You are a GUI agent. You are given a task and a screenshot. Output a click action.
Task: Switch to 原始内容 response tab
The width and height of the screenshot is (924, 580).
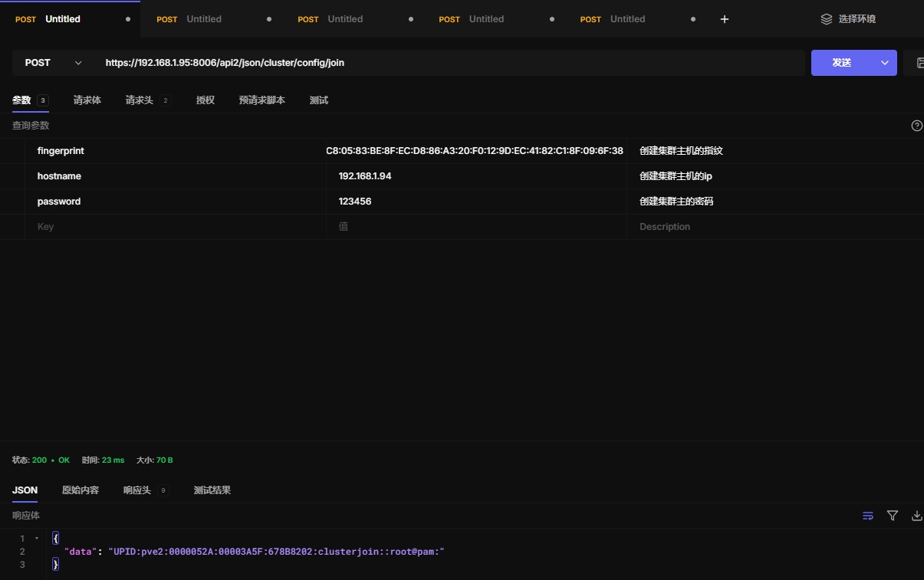tap(80, 490)
